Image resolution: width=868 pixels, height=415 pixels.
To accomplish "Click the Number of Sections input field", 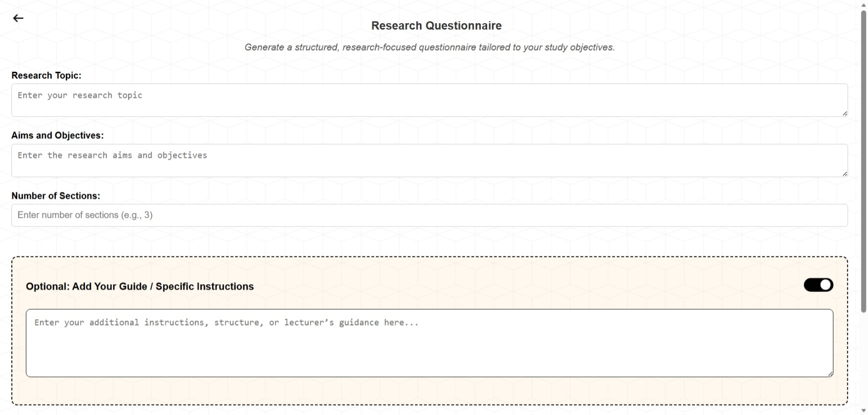I will (429, 215).
